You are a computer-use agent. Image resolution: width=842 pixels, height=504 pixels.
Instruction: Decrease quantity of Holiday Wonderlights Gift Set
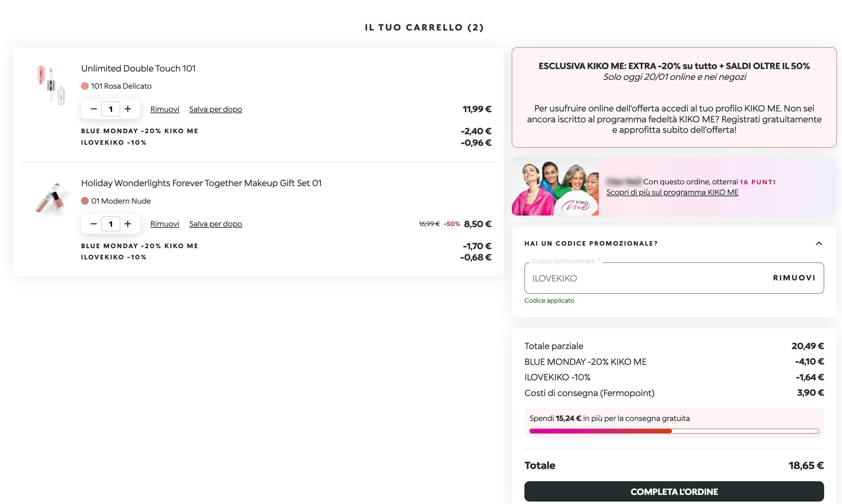click(x=93, y=224)
